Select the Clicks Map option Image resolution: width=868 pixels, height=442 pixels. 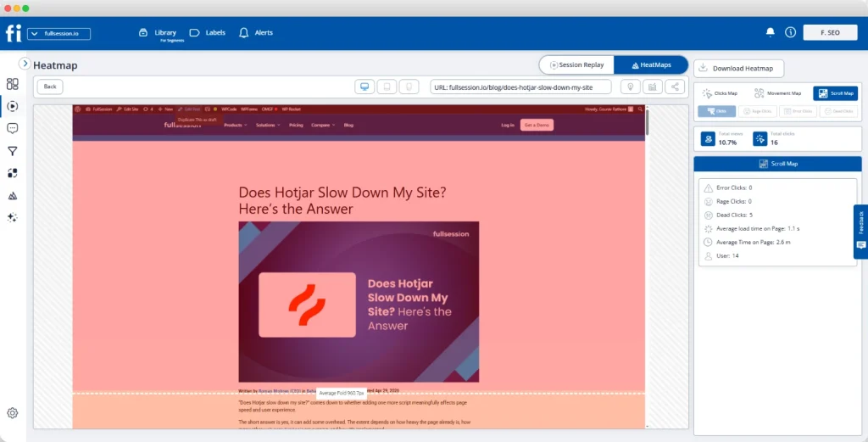[x=720, y=93]
